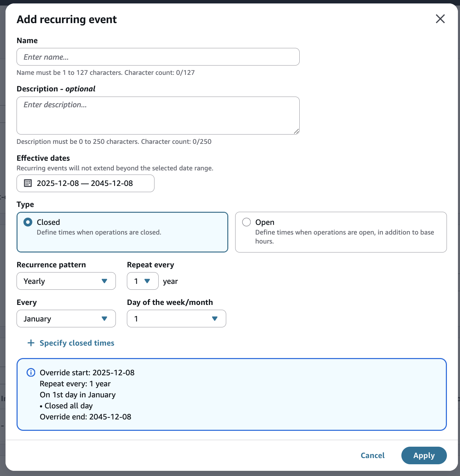460x476 pixels.
Task: Select the Open radio button
Action: 246,222
